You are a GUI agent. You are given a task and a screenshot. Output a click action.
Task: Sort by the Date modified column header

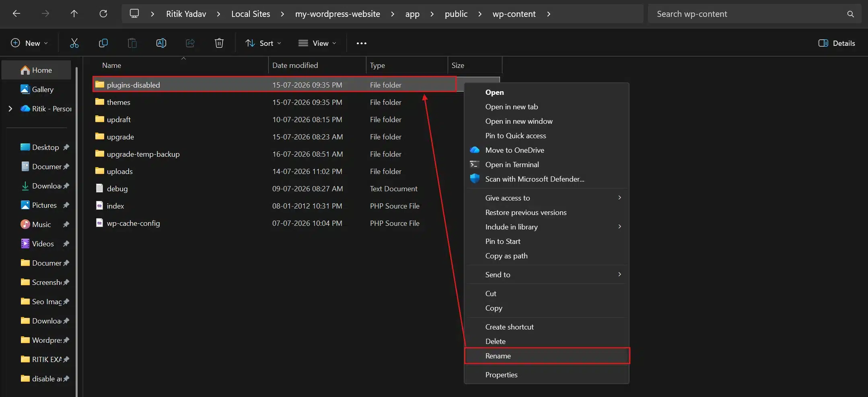[317, 65]
